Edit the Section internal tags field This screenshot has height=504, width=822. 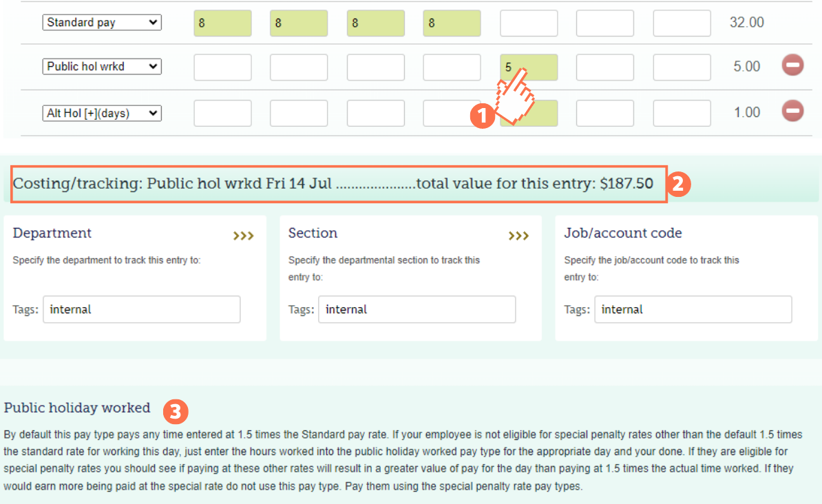pos(417,309)
